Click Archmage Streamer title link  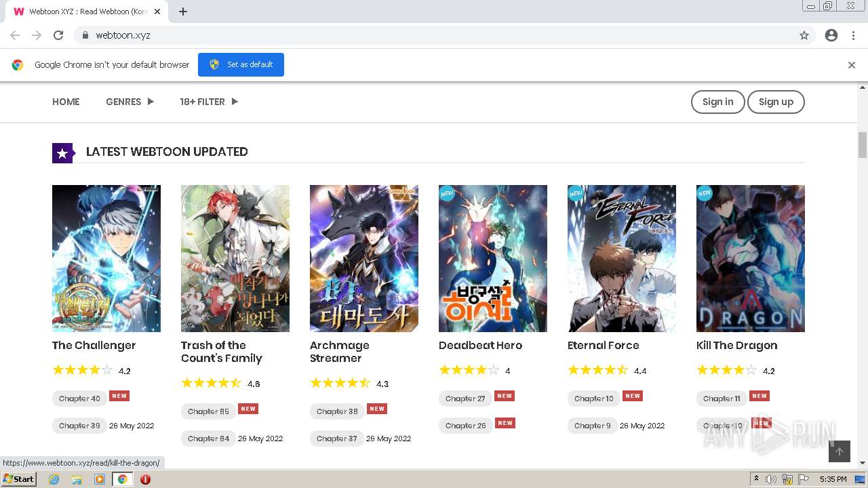339,352
